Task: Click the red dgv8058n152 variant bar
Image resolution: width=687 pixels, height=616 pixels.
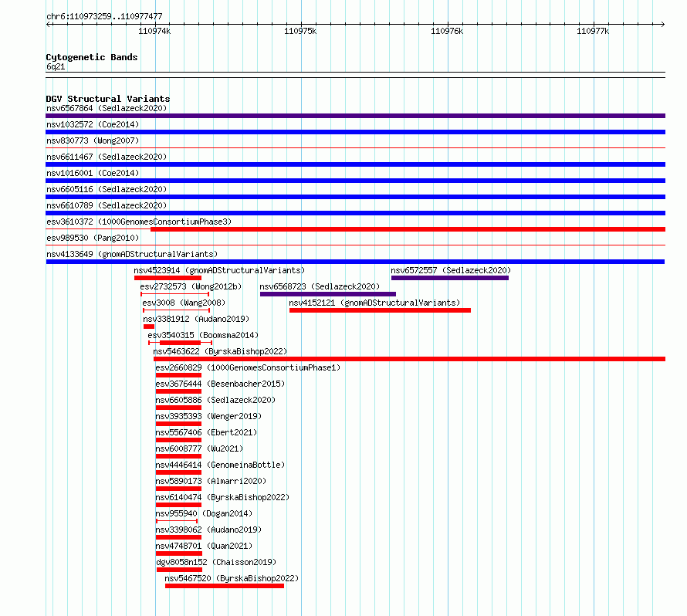Action: point(179,570)
